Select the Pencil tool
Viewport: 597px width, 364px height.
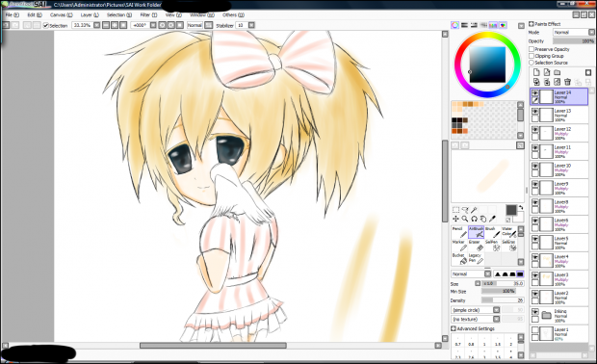(x=459, y=232)
